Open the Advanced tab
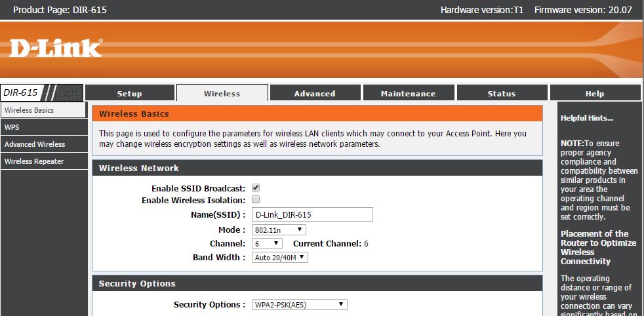The image size is (644, 316). (x=315, y=93)
